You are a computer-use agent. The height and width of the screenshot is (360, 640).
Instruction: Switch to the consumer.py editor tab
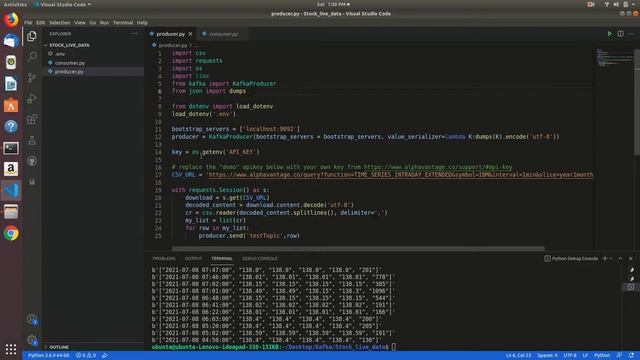click(223, 34)
